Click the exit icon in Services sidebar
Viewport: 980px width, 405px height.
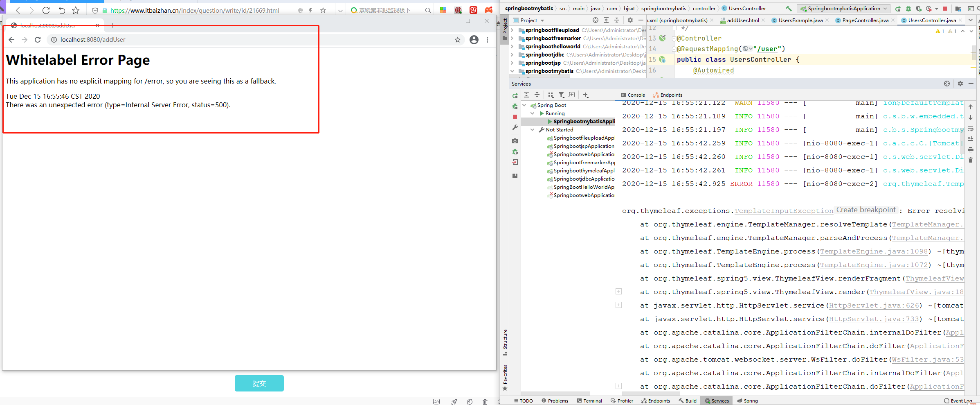point(515,163)
